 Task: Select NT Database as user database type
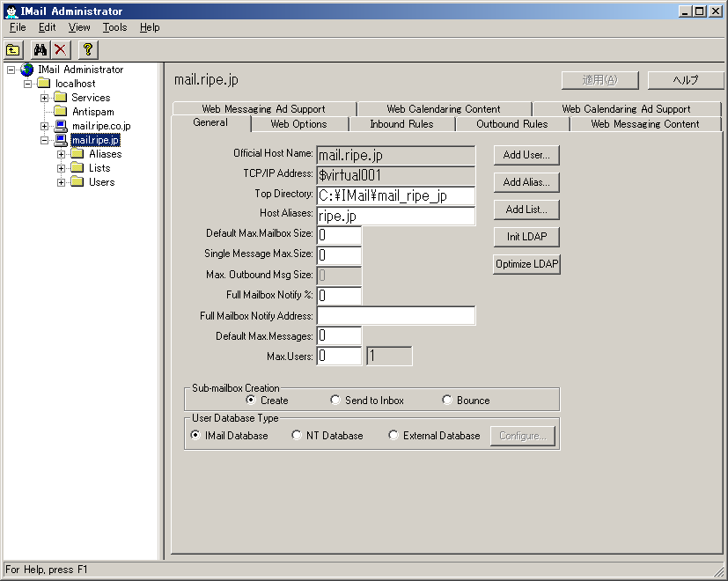pos(297,435)
